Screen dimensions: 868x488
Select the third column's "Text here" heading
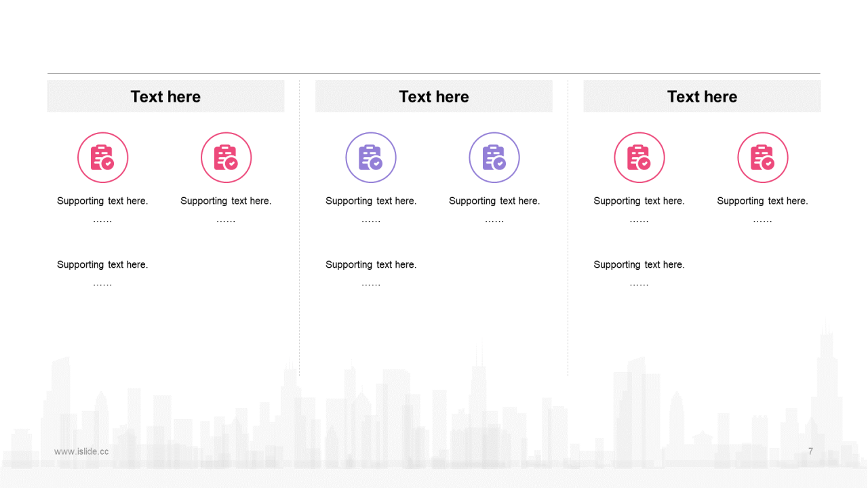702,97
